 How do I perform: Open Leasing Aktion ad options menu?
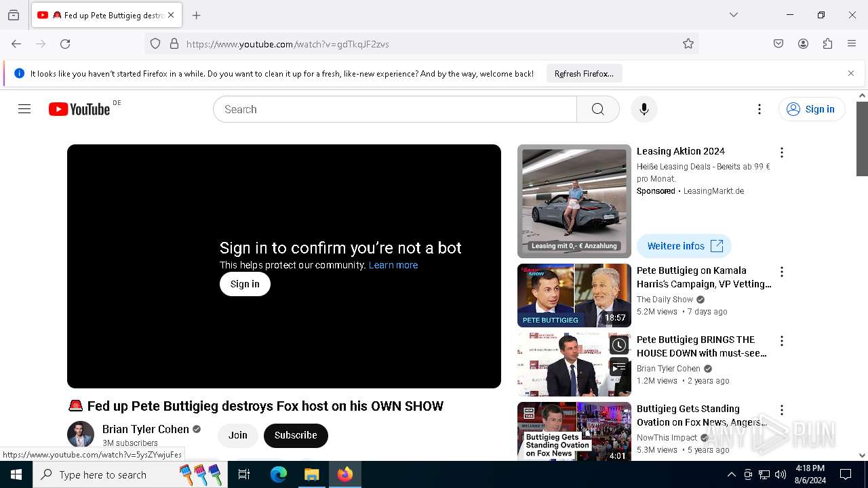tap(782, 152)
